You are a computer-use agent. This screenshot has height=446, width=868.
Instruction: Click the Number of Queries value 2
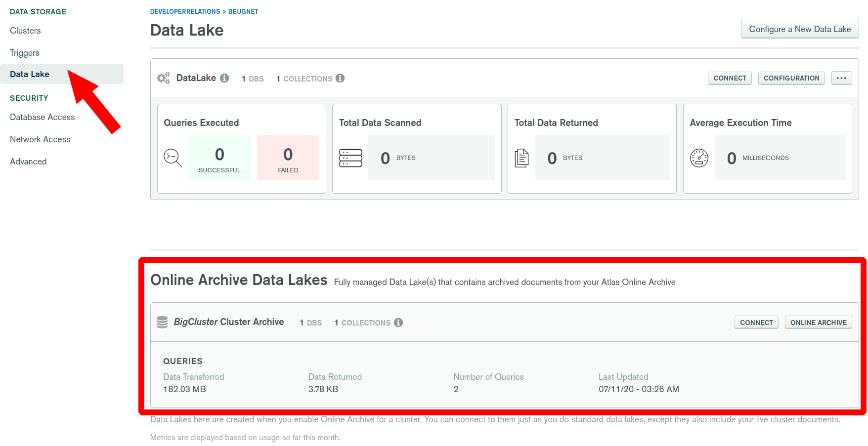click(456, 389)
